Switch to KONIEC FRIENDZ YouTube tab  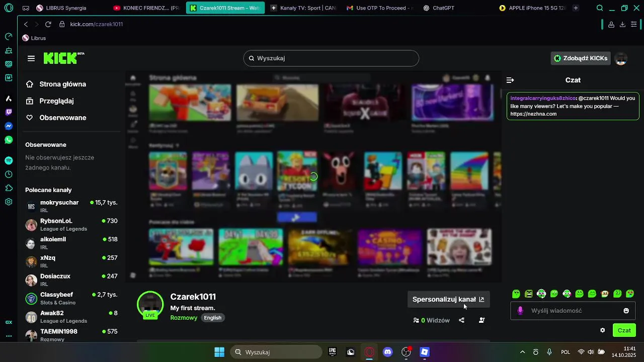(146, 8)
